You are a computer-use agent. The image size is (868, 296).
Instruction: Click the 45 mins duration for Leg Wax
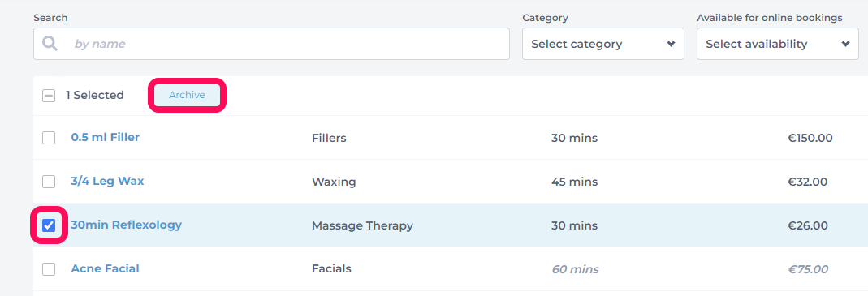pos(574,182)
